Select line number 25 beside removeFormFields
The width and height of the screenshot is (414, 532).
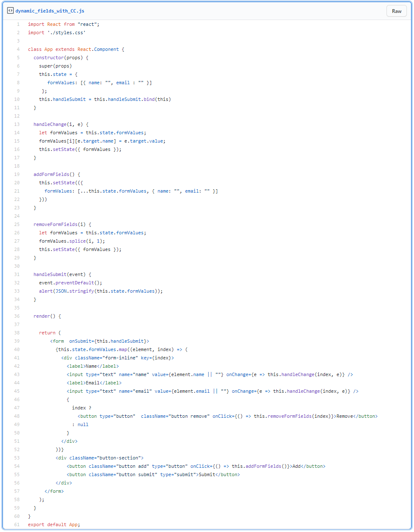coord(17,224)
